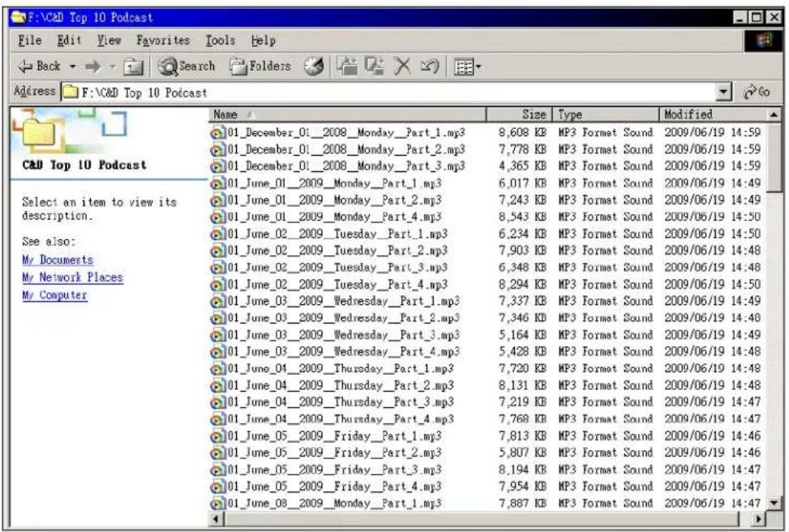Screen dimensions: 789x532
Task: Select icon of December Monday Part_3.mp3
Action: pos(218,166)
